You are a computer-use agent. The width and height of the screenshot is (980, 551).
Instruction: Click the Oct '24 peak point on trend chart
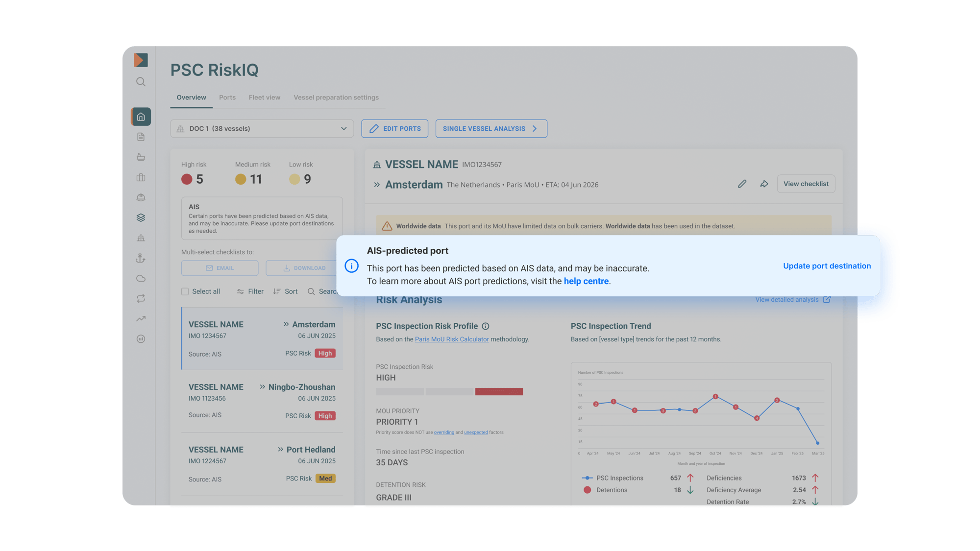[x=715, y=396]
